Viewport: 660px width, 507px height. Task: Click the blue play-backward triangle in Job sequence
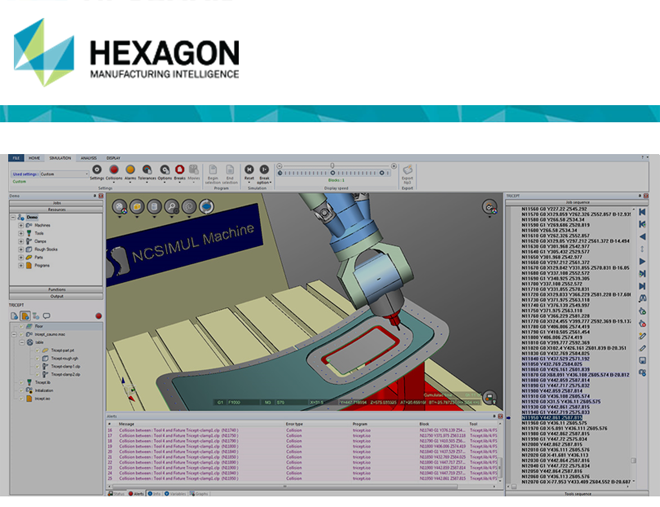pyautogui.click(x=642, y=237)
